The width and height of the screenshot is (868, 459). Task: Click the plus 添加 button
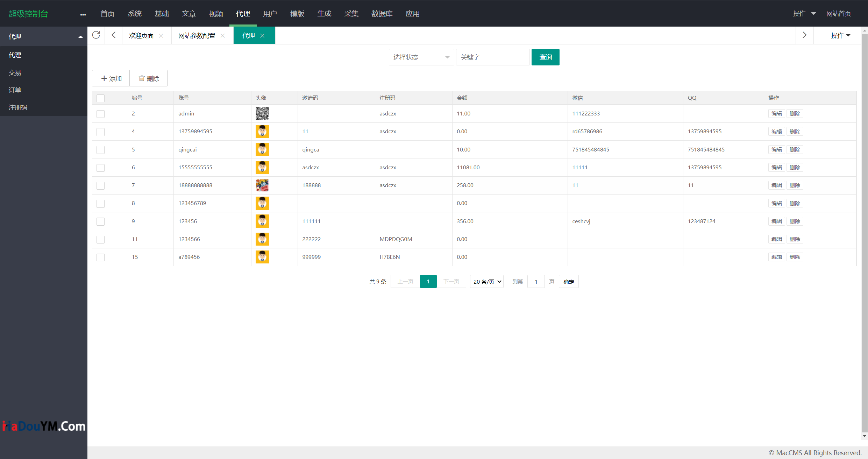tap(111, 78)
